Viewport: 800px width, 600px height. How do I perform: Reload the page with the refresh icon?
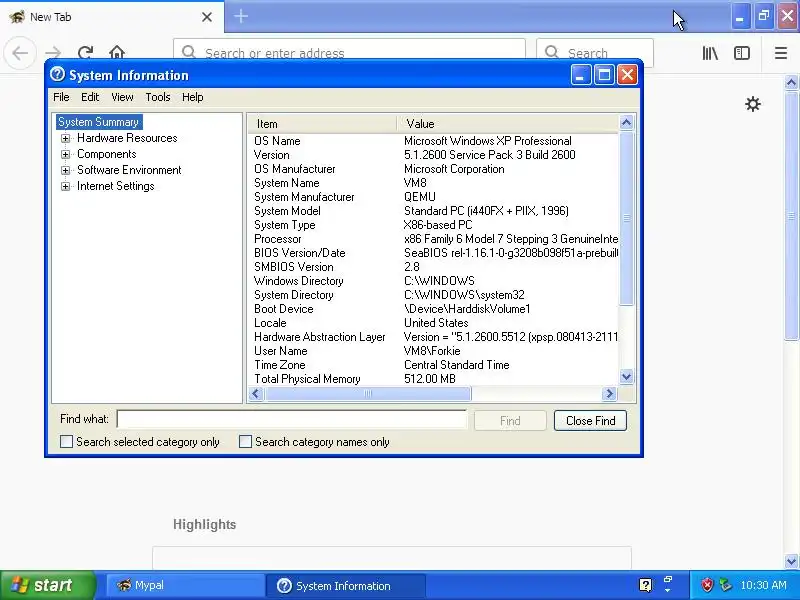[x=85, y=53]
